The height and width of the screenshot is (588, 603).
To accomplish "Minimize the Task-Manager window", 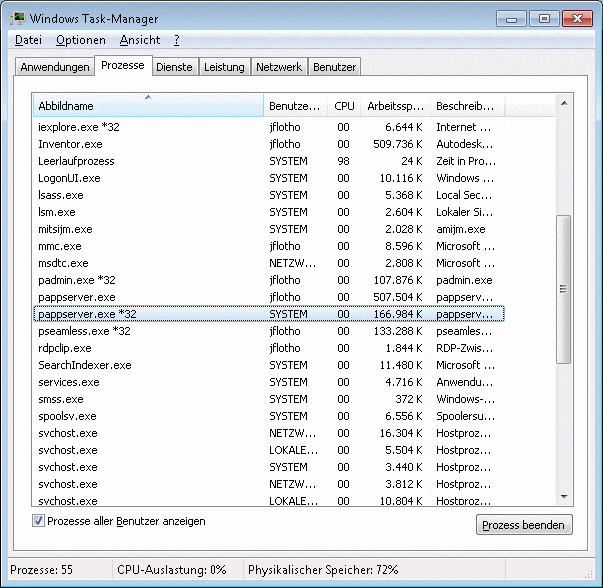I will [511, 18].
